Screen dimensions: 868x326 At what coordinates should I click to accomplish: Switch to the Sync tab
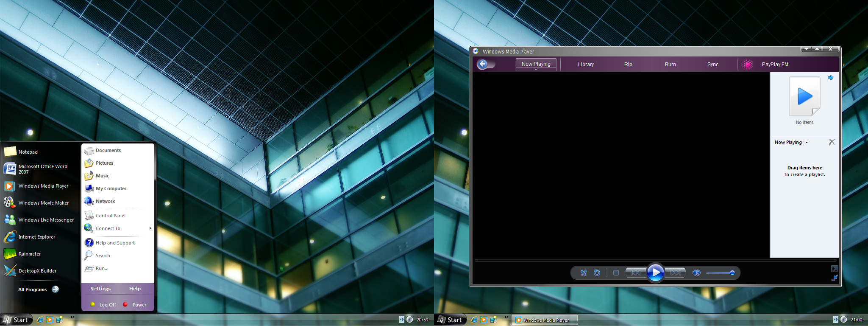[713, 65]
